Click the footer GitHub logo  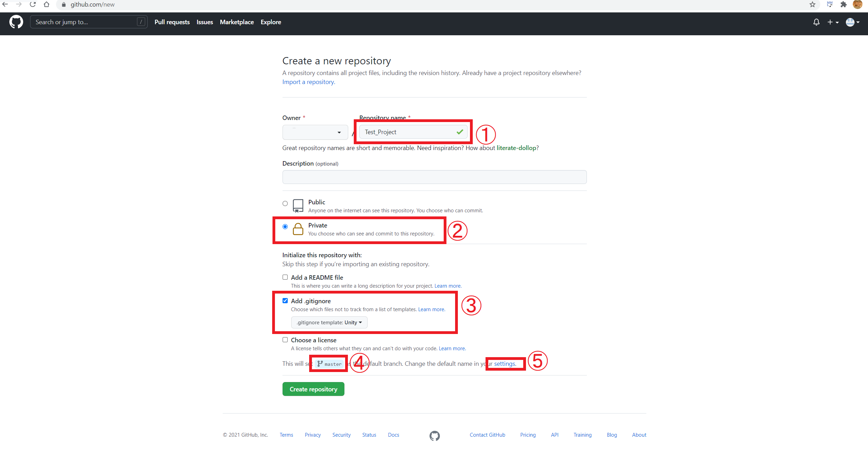coord(434,436)
